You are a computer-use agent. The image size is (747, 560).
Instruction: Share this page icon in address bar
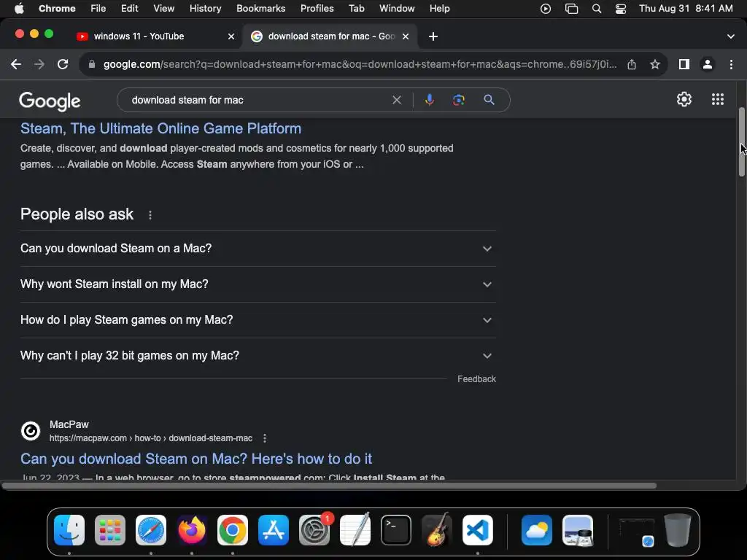click(x=632, y=64)
